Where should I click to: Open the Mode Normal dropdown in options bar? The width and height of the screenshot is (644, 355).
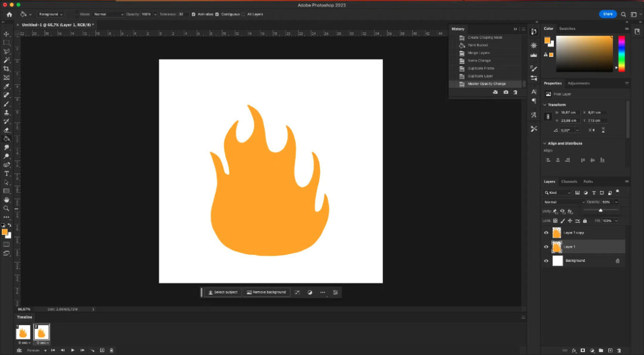[108, 14]
